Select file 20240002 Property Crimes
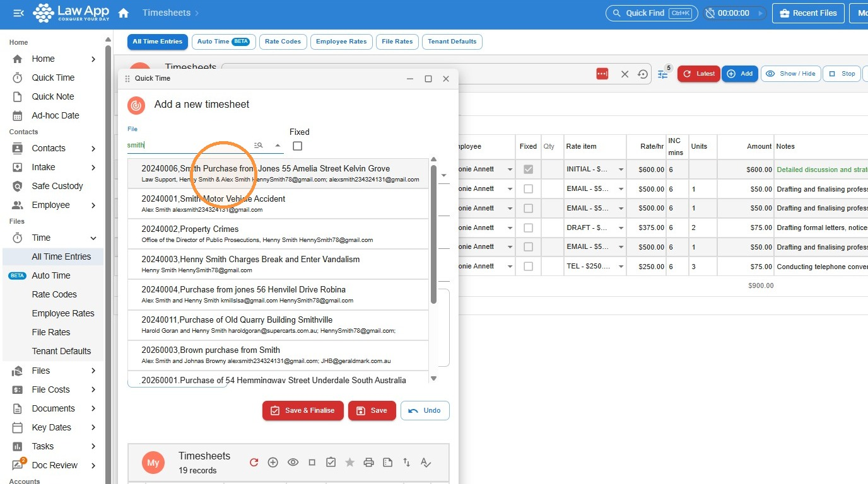The width and height of the screenshot is (868, 484). 278,234
